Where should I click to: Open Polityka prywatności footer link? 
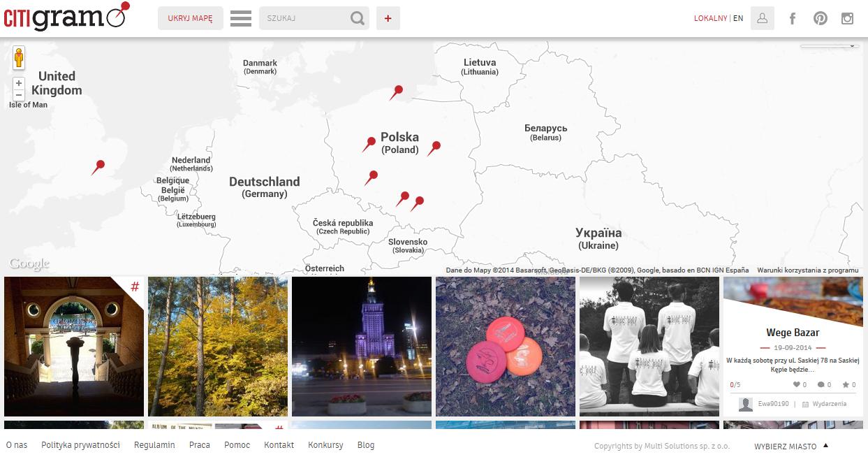(80, 445)
